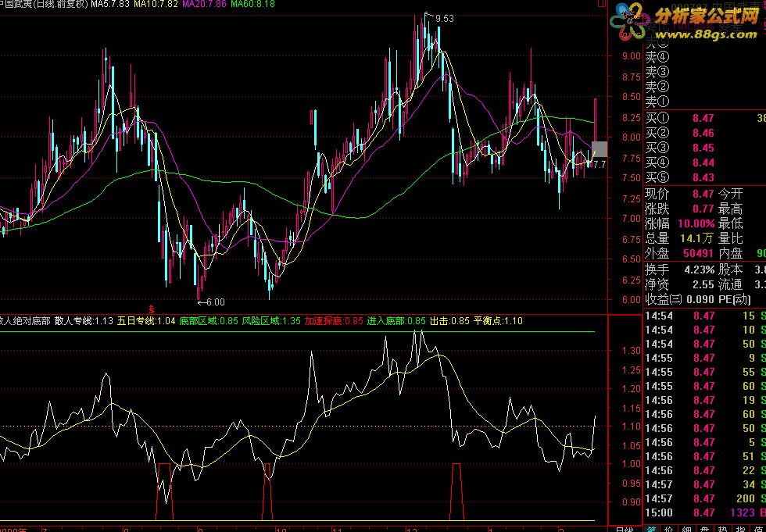Click the small red box atop chart
The image size is (766, 532).
(x=602, y=2)
